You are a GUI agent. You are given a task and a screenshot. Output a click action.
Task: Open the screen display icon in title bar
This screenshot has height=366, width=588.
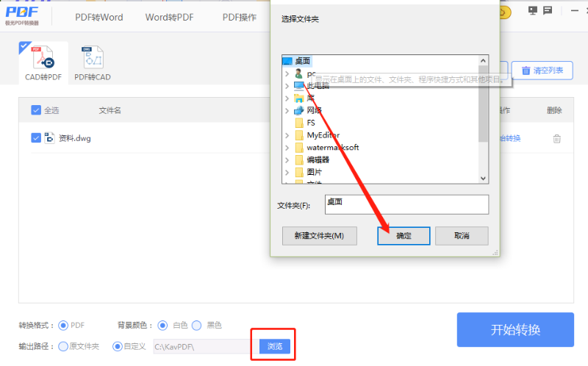pos(532,10)
